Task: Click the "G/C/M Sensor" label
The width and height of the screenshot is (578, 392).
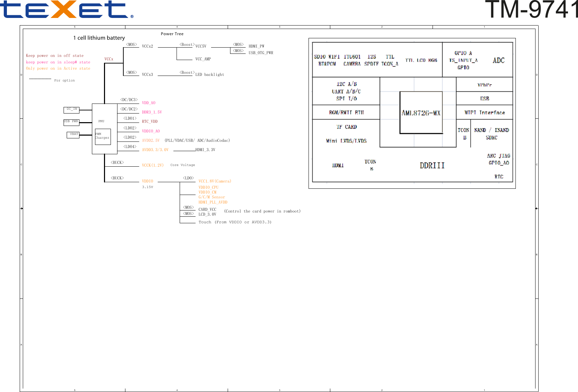Action: [x=212, y=197]
